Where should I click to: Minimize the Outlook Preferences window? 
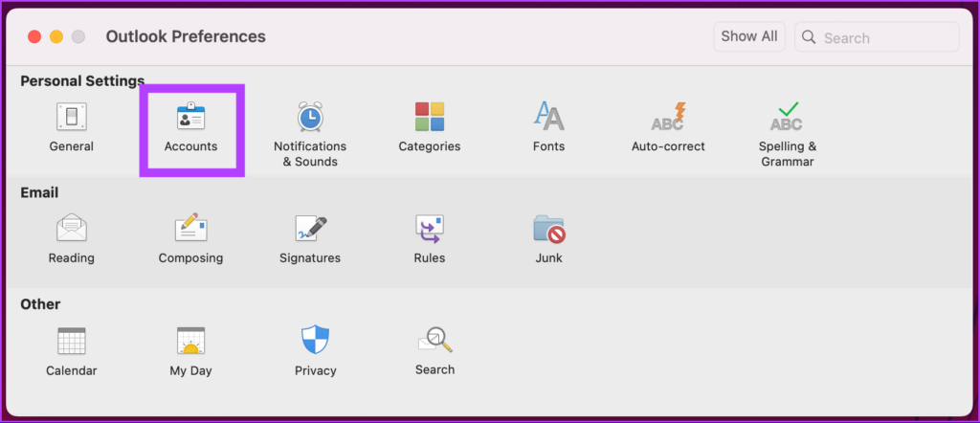pyautogui.click(x=56, y=37)
